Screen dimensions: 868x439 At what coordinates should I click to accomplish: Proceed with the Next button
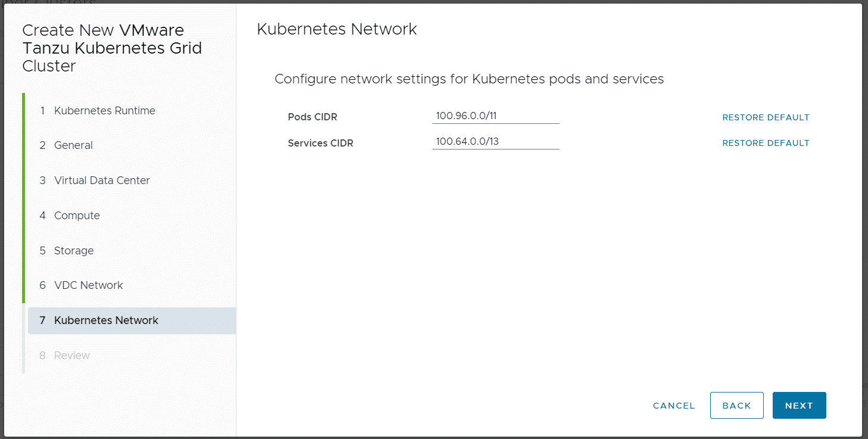point(799,406)
